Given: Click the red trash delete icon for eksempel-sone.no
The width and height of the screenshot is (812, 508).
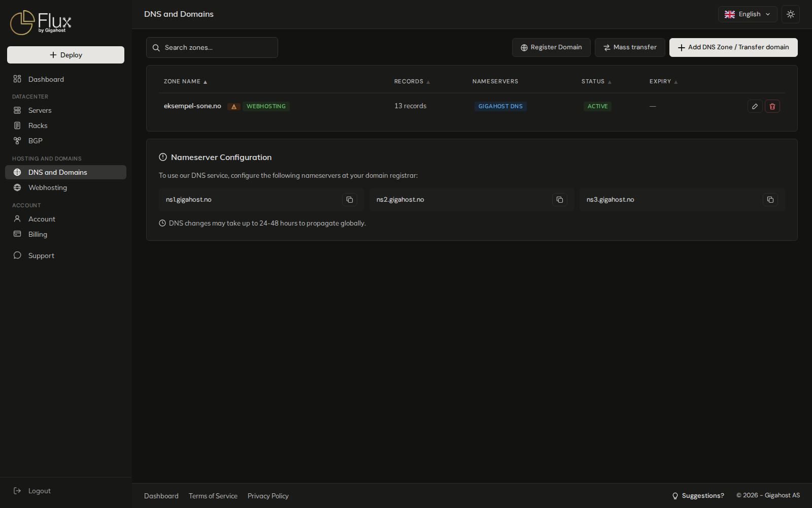Looking at the screenshot, I should [x=772, y=106].
